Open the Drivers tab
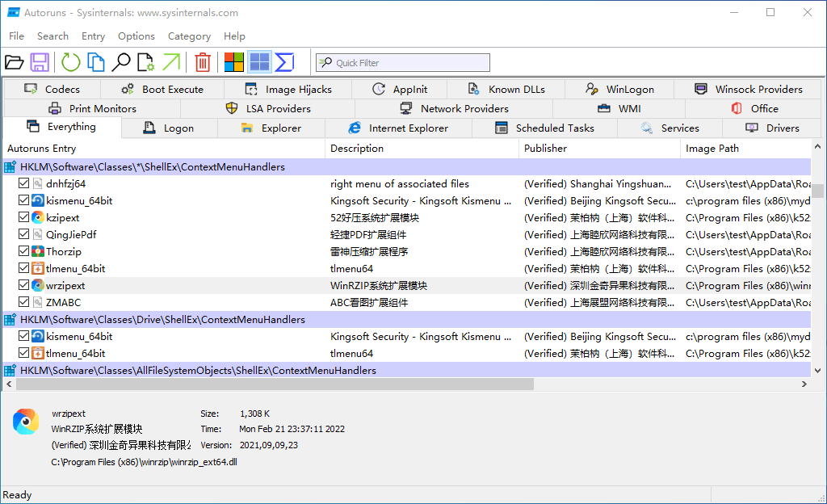 point(772,128)
